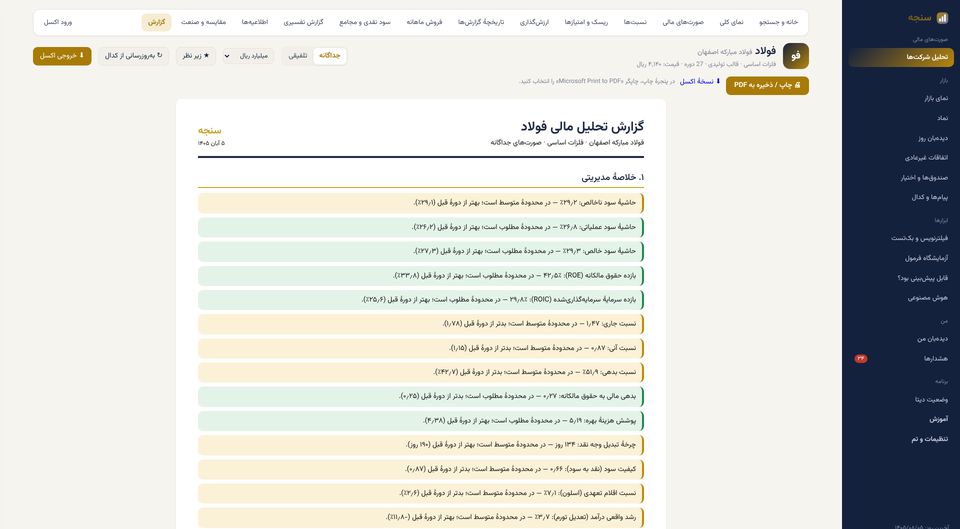The width and height of the screenshot is (960, 529).
Task: Open قابل پیش‌بینی بود؟ in sidebar
Action: coord(901,278)
